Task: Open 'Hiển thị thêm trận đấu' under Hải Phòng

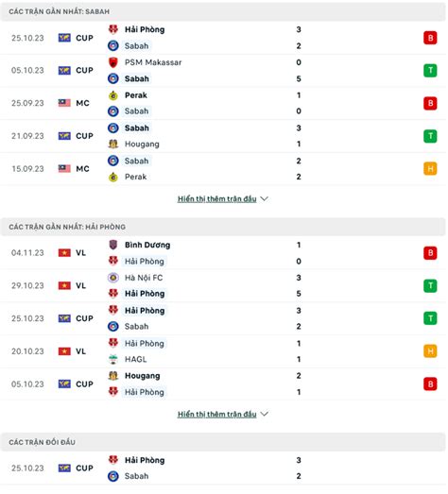Action: pos(216,414)
